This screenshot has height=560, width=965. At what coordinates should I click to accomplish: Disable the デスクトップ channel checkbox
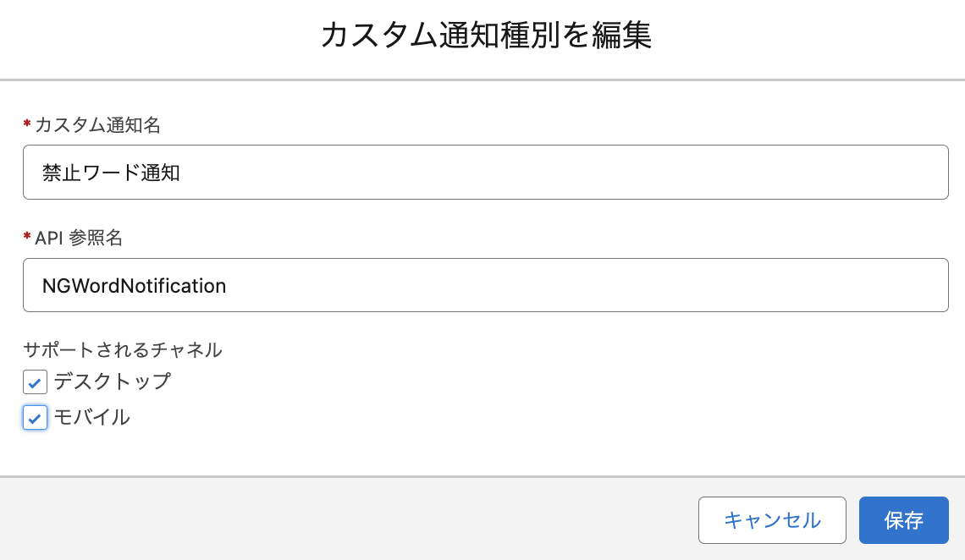pos(34,382)
